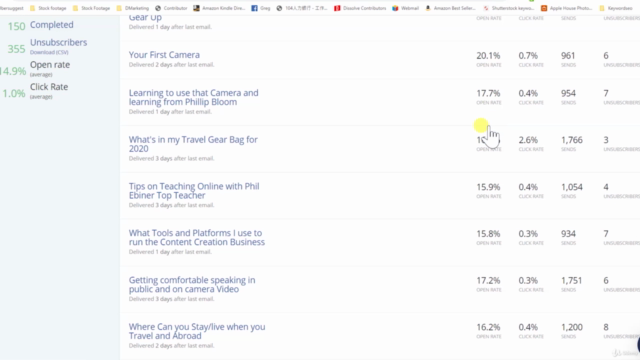Open 'Where Can you Stay/live' email
640x360 pixels.
[197, 331]
